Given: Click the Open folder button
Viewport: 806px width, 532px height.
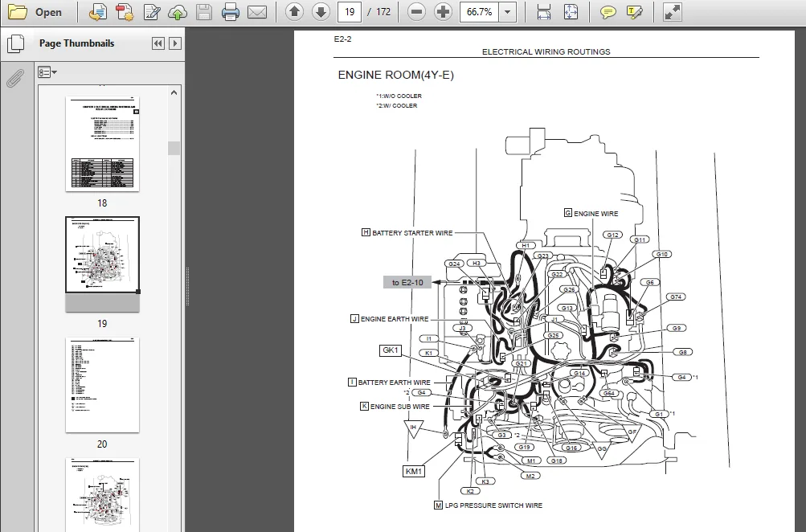Looking at the screenshot, I should tap(35, 12).
